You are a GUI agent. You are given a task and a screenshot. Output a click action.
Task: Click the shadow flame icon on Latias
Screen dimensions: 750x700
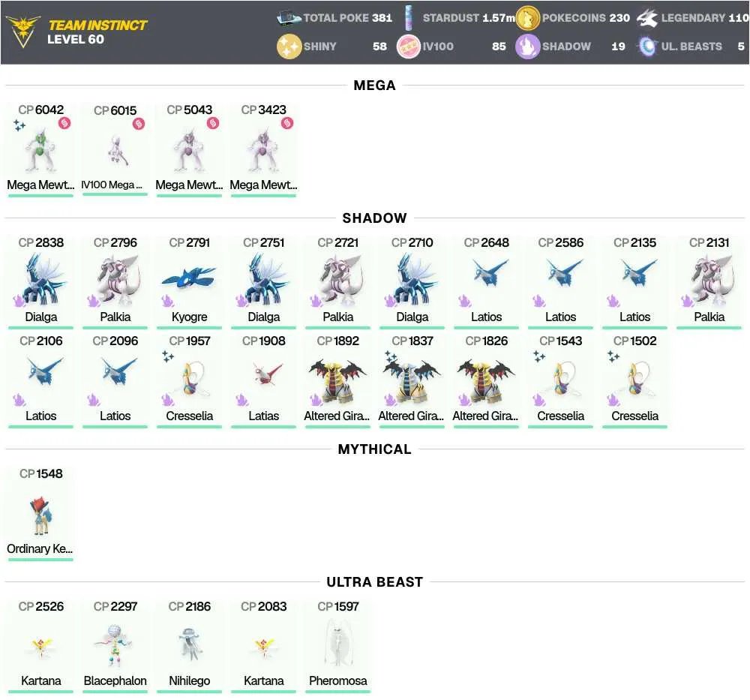pos(242,400)
